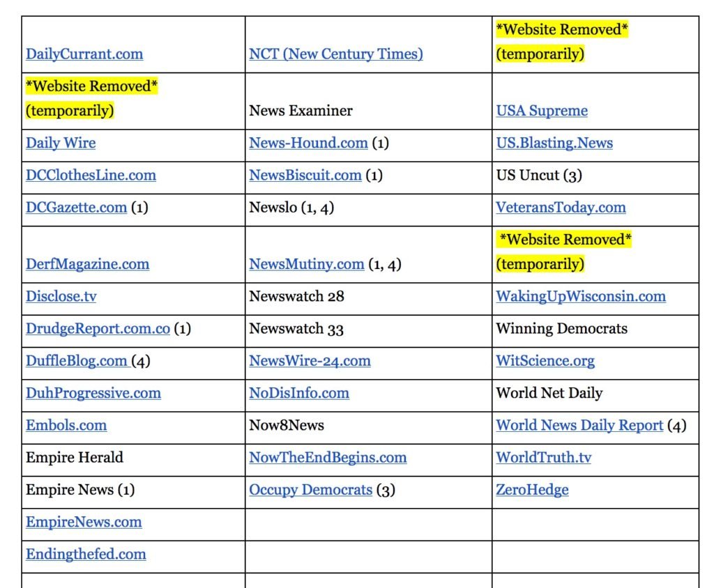This screenshot has height=588, width=714.
Task: Follow the DCGazette.com link
Action: pyautogui.click(x=77, y=208)
